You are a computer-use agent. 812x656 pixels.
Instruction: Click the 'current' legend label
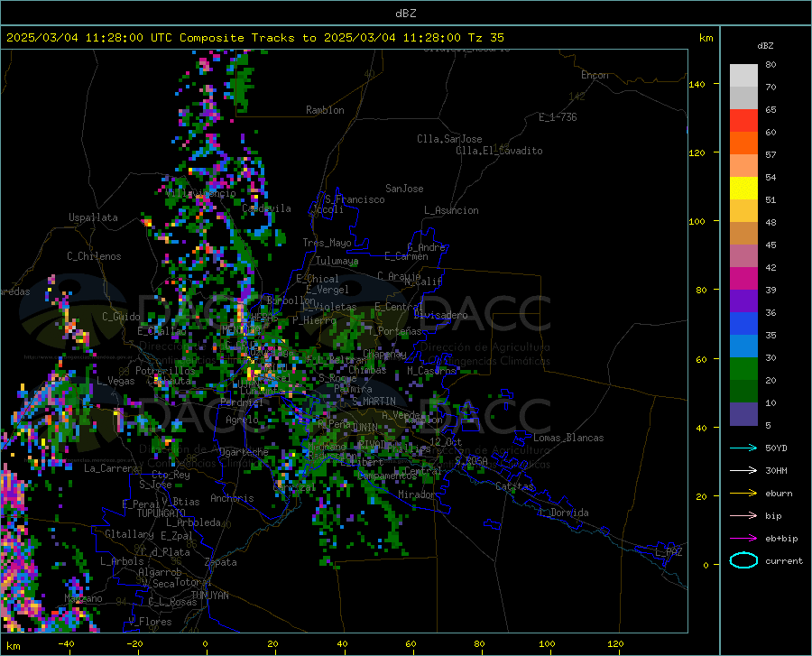click(x=784, y=560)
